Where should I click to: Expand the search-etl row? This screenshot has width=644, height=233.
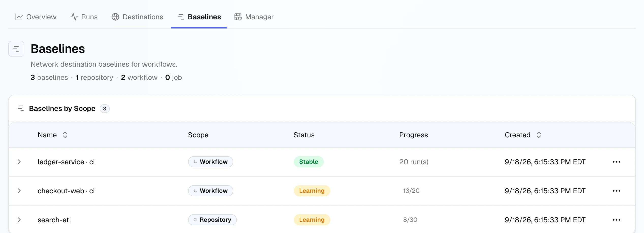pos(19,220)
